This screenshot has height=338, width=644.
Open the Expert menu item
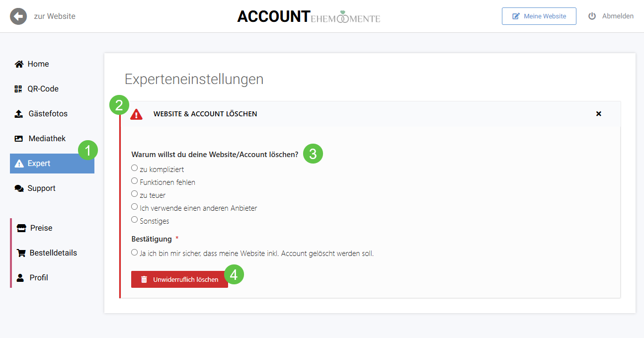pyautogui.click(x=52, y=164)
